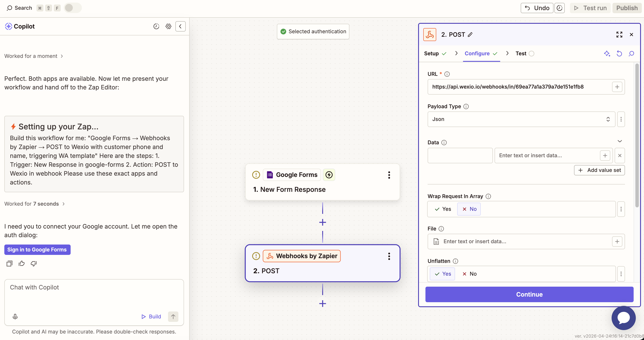Open the three-dot menu on Webhooks step

(389, 256)
